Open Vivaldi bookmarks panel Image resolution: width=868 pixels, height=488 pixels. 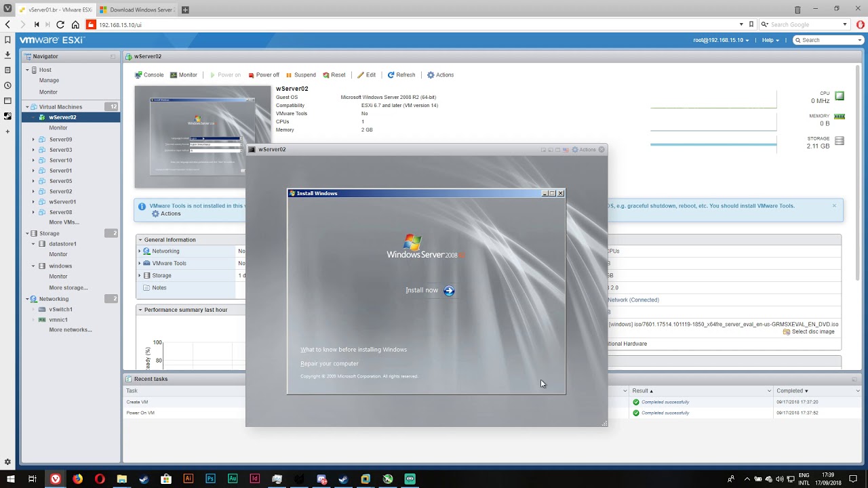7,41
